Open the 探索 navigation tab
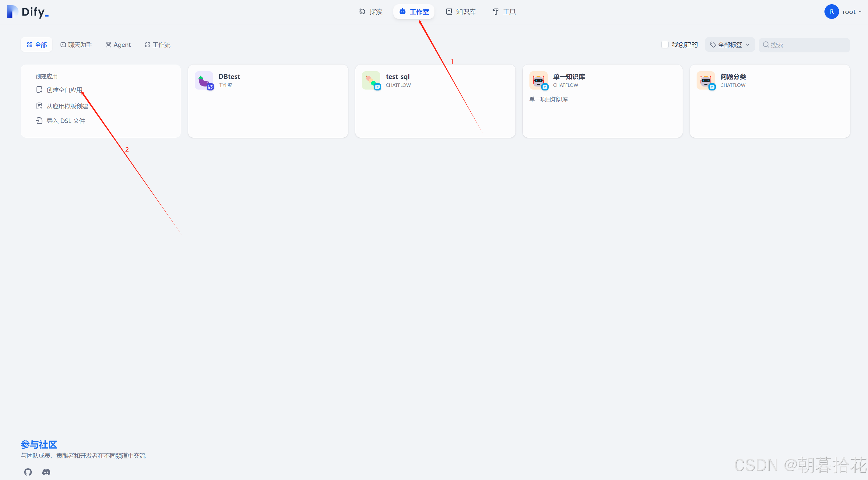Image resolution: width=868 pixels, height=480 pixels. (x=371, y=12)
